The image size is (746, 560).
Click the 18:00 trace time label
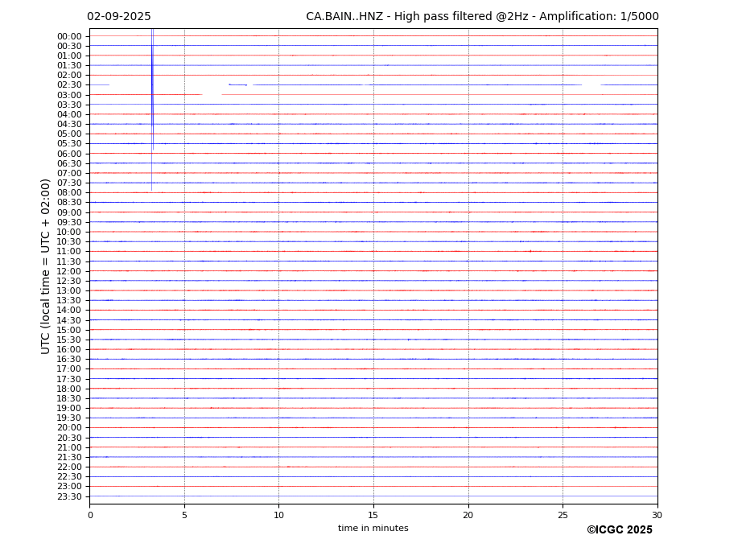click(69, 389)
